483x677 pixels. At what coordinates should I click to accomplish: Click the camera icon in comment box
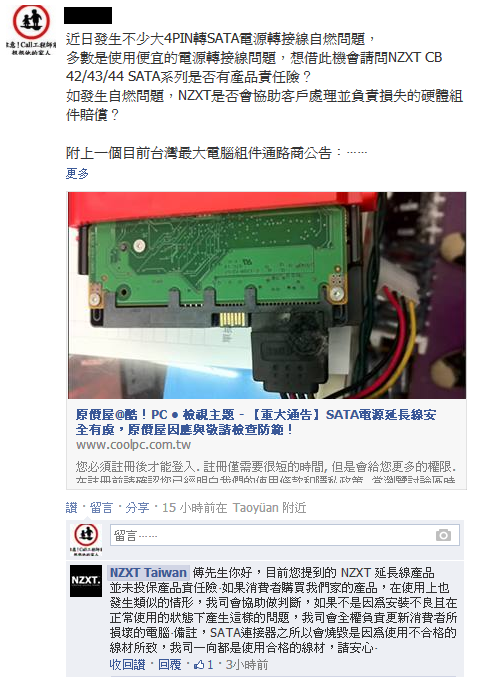click(x=443, y=535)
